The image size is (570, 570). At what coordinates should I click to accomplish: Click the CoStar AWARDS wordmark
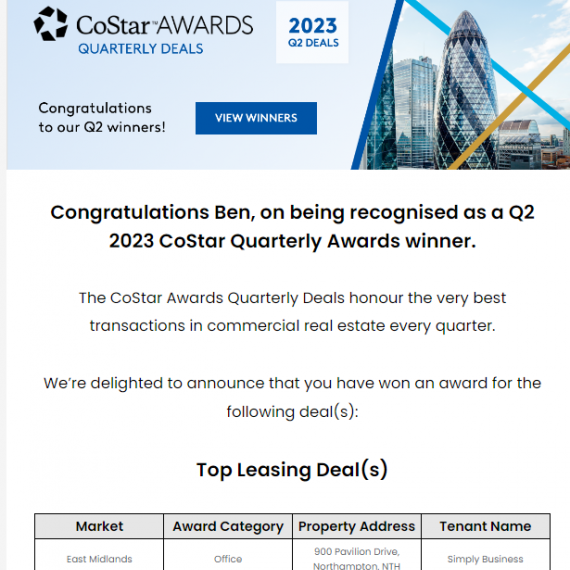coord(164,25)
